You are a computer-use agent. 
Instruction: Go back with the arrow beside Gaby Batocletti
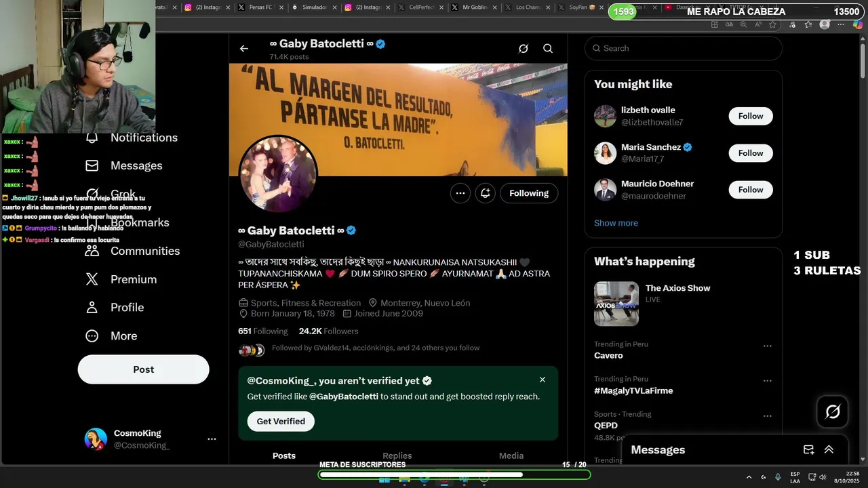point(244,49)
